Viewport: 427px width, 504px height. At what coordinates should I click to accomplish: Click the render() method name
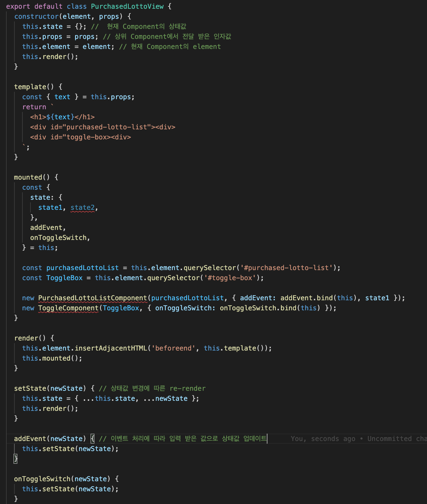coord(26,338)
